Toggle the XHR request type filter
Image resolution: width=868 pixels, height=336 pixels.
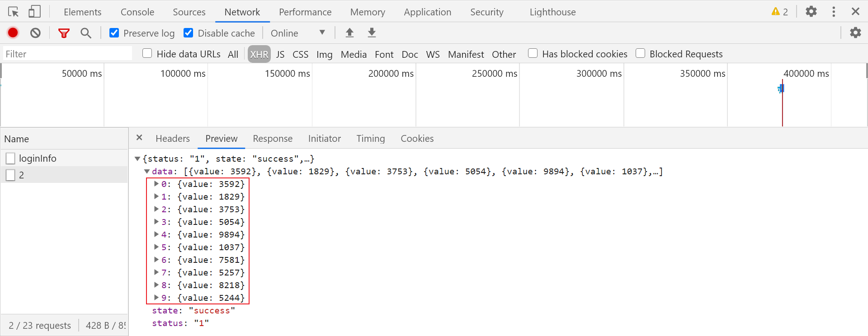[x=259, y=54]
